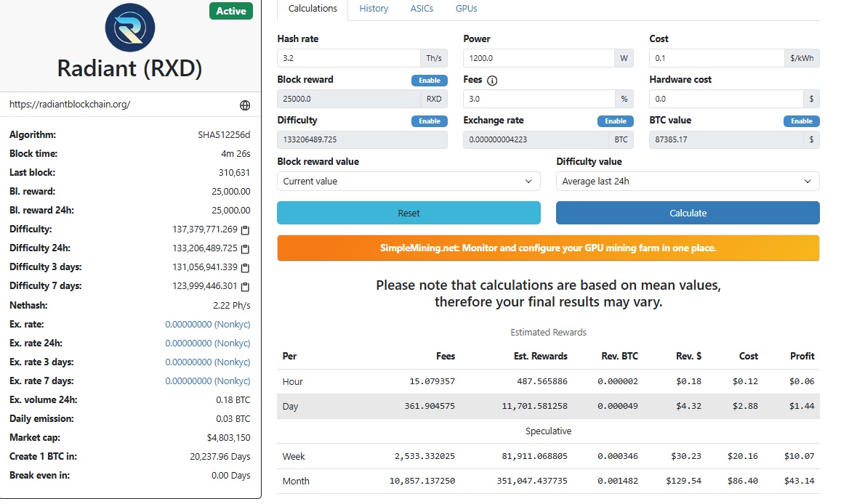Copy the Difficulty 24h value with clipboard icon
The image size is (841, 504).
(245, 248)
